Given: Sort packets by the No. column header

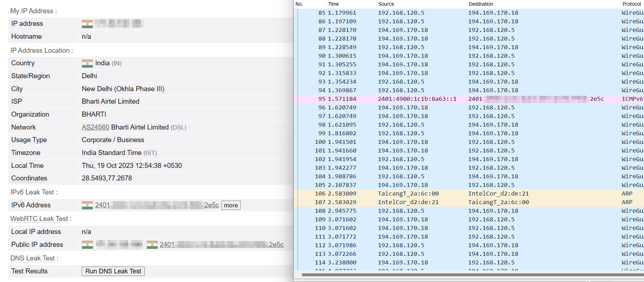Looking at the screenshot, I should pos(310,4).
